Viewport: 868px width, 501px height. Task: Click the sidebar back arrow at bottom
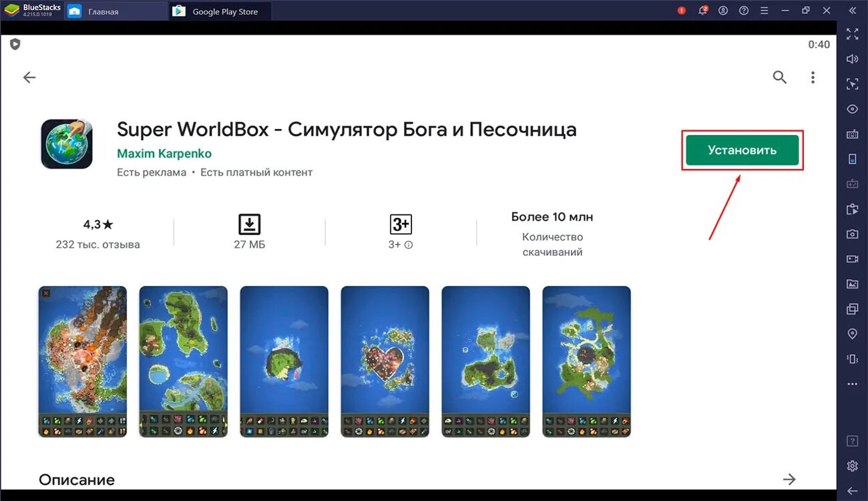852,490
